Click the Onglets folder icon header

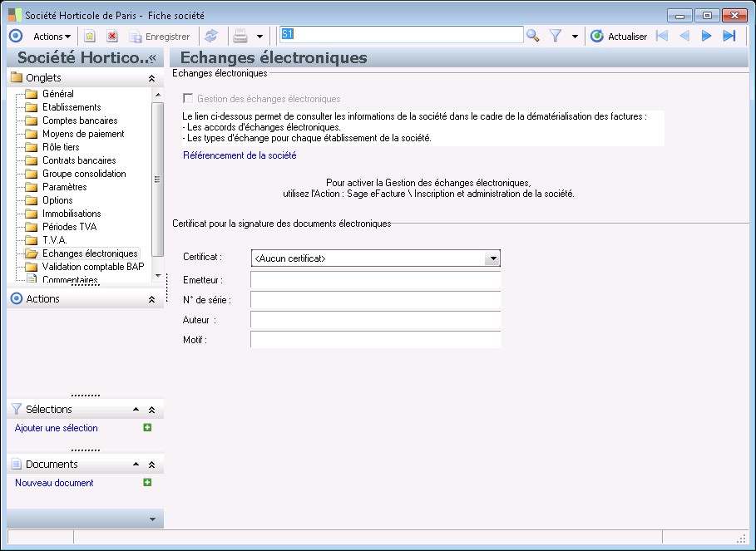(x=17, y=77)
